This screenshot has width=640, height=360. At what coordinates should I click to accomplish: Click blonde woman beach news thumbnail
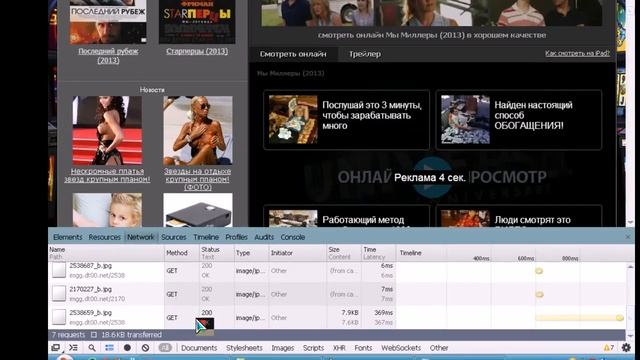tap(198, 131)
